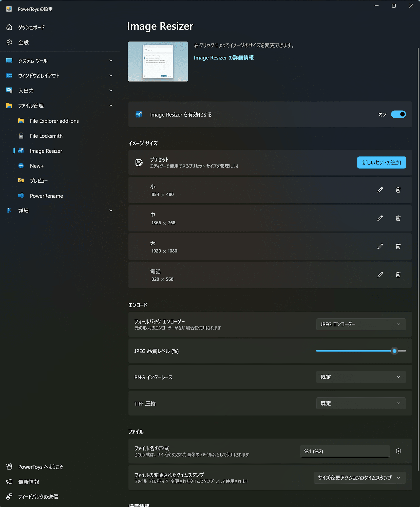The image size is (420, 507).
Task: Click the 全般 gear icon
Action: click(x=9, y=42)
